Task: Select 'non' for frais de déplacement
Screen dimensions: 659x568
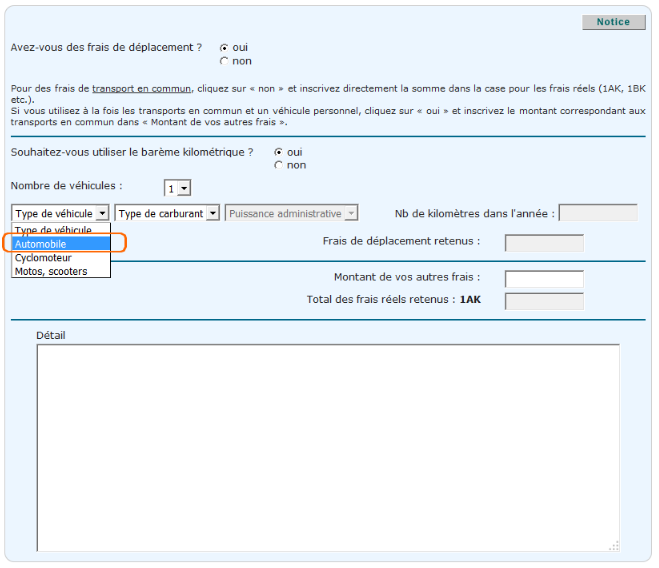Action: click(224, 61)
